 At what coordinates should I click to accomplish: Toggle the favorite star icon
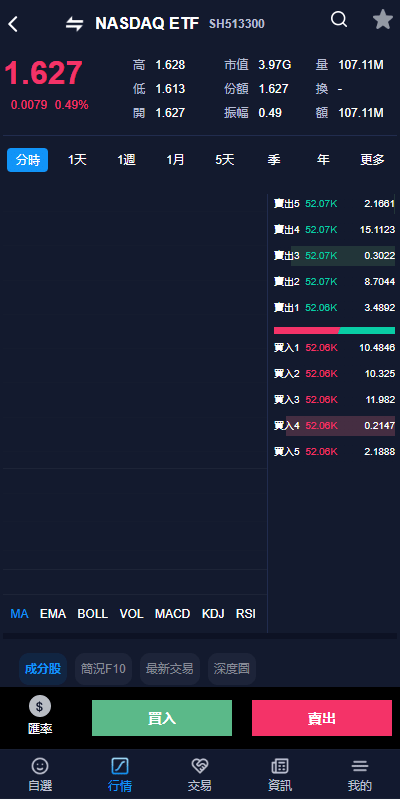pos(383,20)
